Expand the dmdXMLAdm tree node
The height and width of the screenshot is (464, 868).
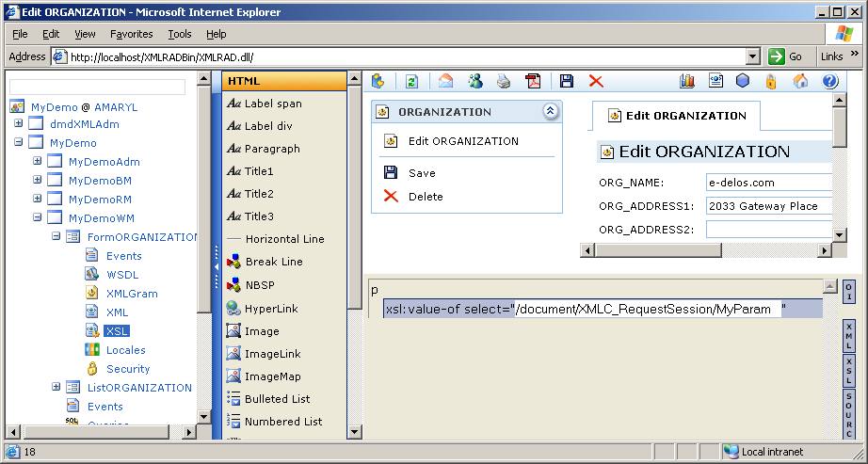(x=18, y=123)
